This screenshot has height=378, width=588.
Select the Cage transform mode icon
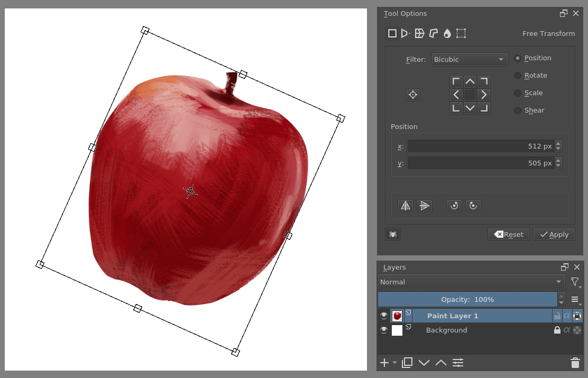pos(433,33)
